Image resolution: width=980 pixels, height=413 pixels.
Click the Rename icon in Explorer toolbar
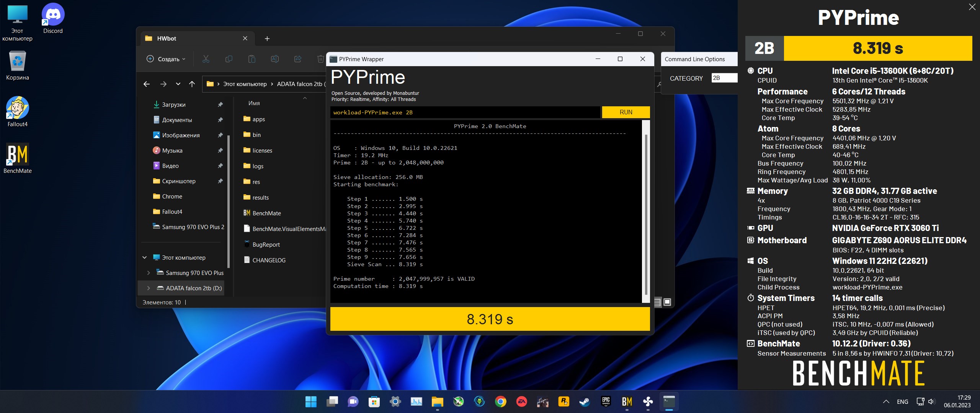point(275,59)
